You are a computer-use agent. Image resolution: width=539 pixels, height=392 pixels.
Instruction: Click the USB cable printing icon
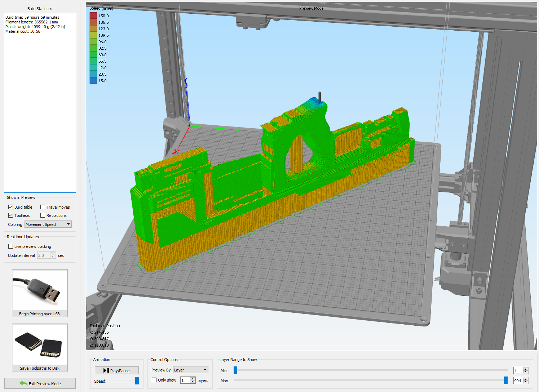40,290
